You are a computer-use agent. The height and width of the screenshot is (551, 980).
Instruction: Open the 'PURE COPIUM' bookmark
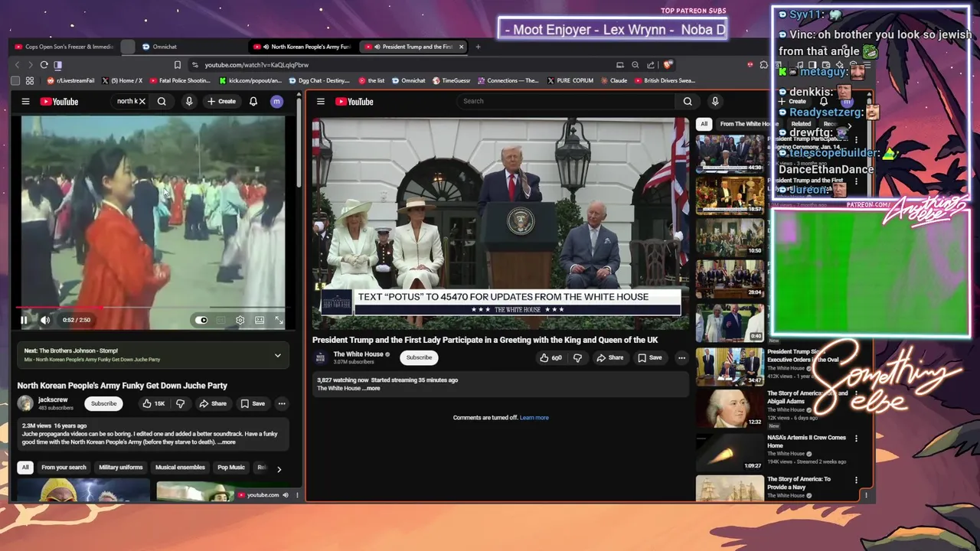tap(569, 80)
